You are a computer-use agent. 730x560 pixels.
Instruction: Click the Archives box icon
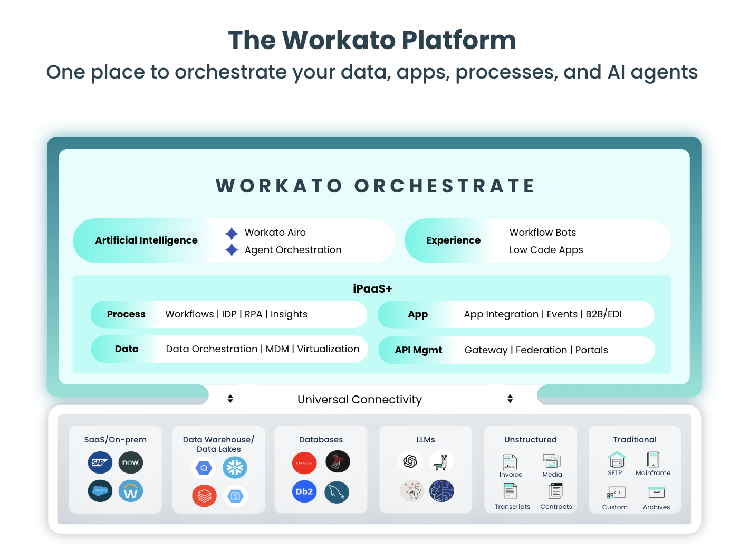657,493
